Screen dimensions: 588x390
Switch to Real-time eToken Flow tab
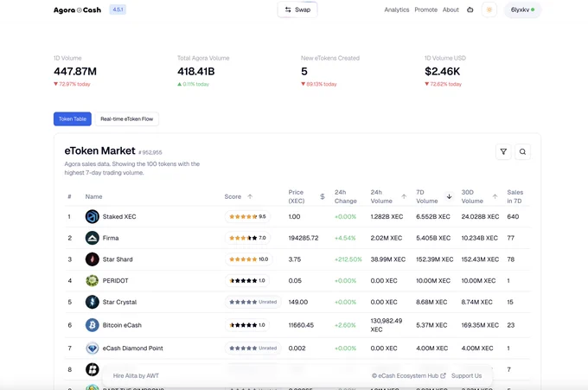coord(127,118)
